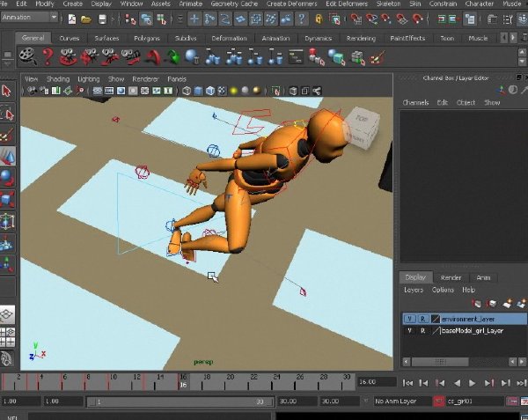This screenshot has height=420, width=528.
Task: Switch to the PaintEffects shelf tab
Action: 407,38
